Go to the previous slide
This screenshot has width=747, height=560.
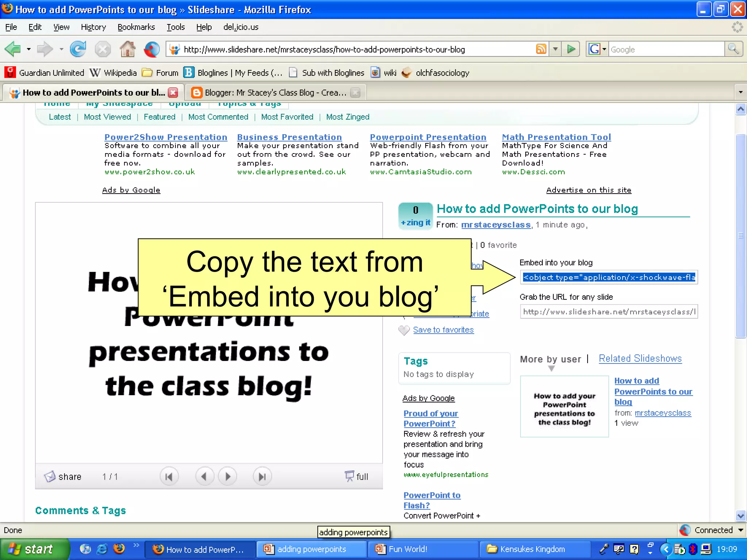tap(204, 477)
